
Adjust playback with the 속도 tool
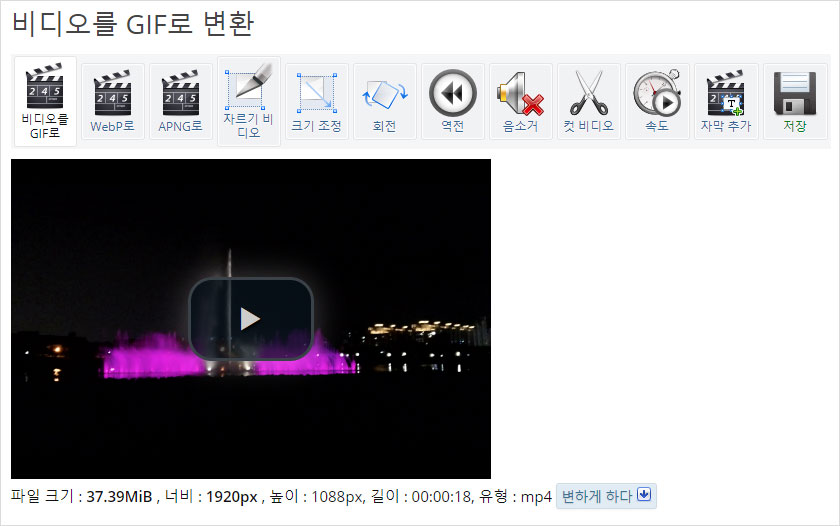coord(657,101)
